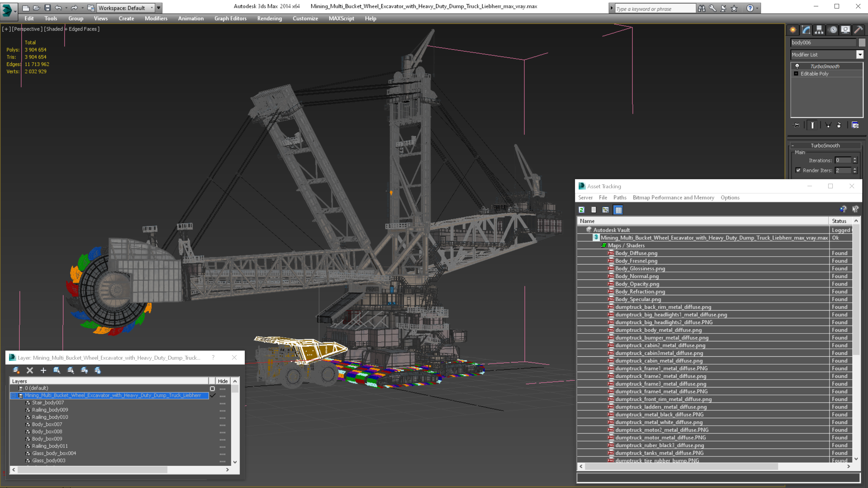Click the object color swatch next to body006
This screenshot has height=488, width=868.
point(862,42)
